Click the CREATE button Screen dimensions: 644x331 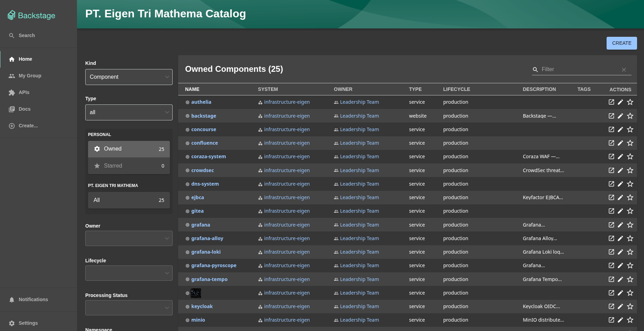(621, 43)
